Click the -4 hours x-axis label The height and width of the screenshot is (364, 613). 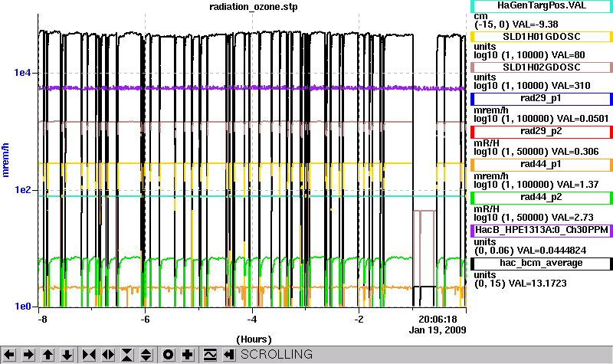pos(252,320)
